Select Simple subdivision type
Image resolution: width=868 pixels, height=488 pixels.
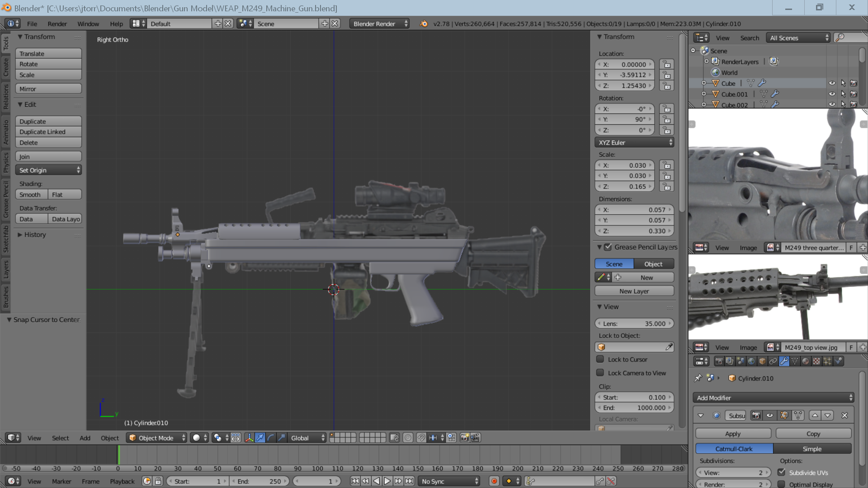pyautogui.click(x=812, y=449)
